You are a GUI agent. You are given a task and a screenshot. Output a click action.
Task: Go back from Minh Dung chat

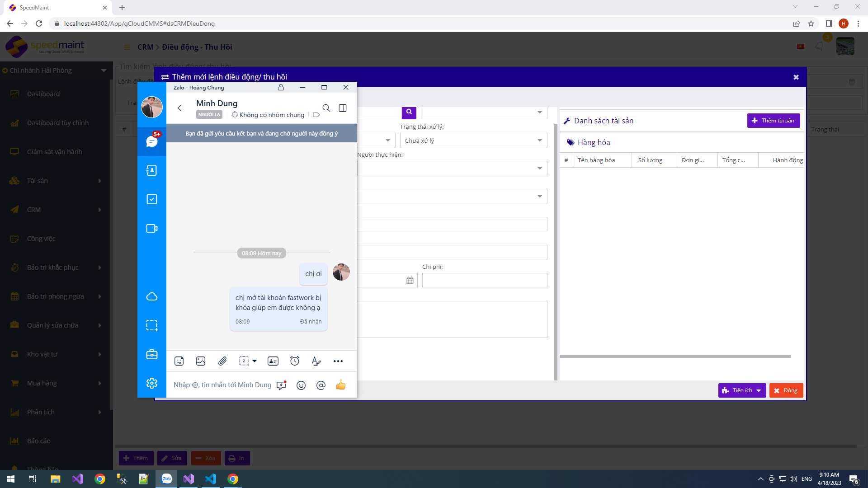180,108
